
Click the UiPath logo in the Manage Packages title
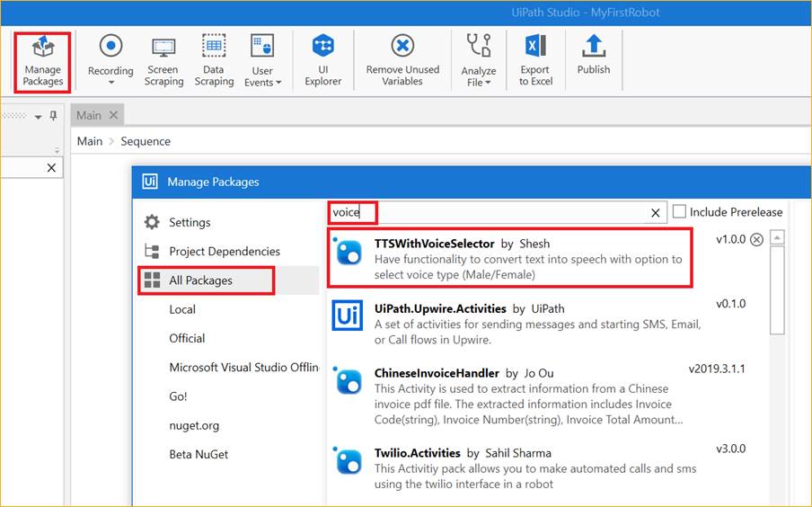tap(150, 182)
